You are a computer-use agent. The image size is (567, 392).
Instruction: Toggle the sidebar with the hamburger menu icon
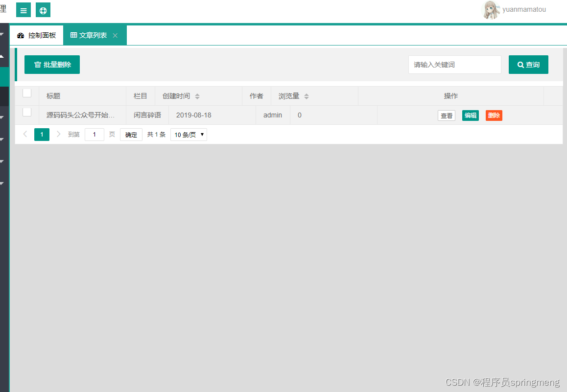[x=24, y=10]
